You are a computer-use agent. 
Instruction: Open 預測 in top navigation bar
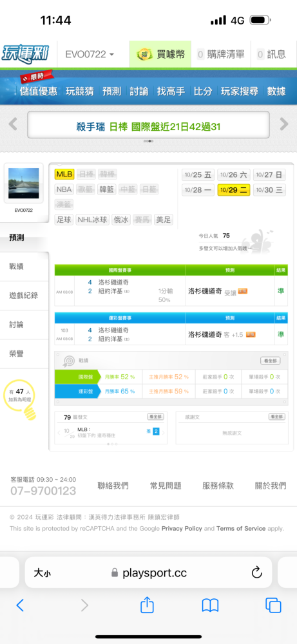click(111, 91)
